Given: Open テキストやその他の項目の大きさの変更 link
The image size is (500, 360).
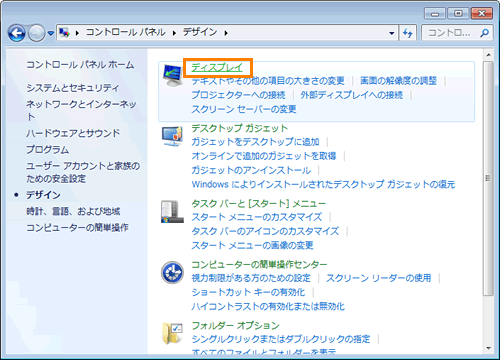Looking at the screenshot, I should (268, 81).
